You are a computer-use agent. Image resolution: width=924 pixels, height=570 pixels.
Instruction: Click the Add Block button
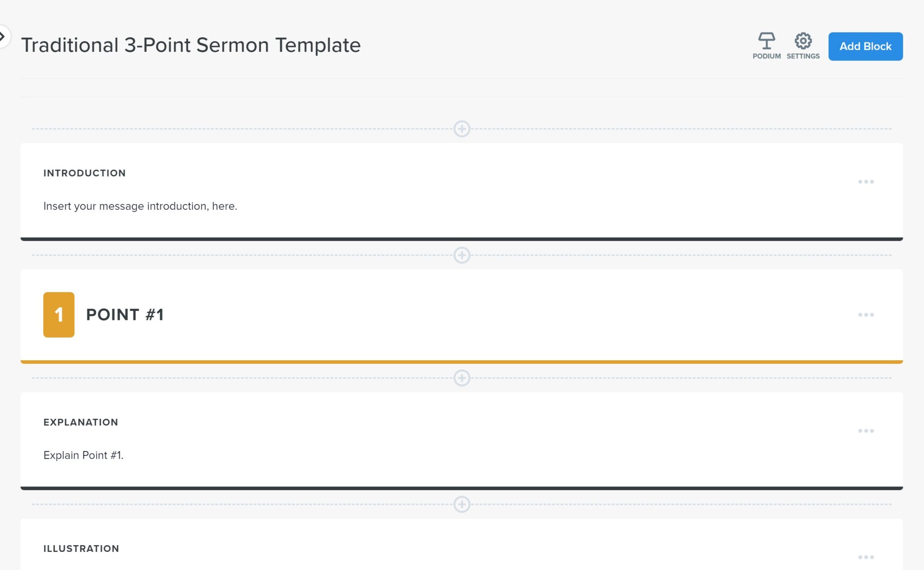click(864, 46)
